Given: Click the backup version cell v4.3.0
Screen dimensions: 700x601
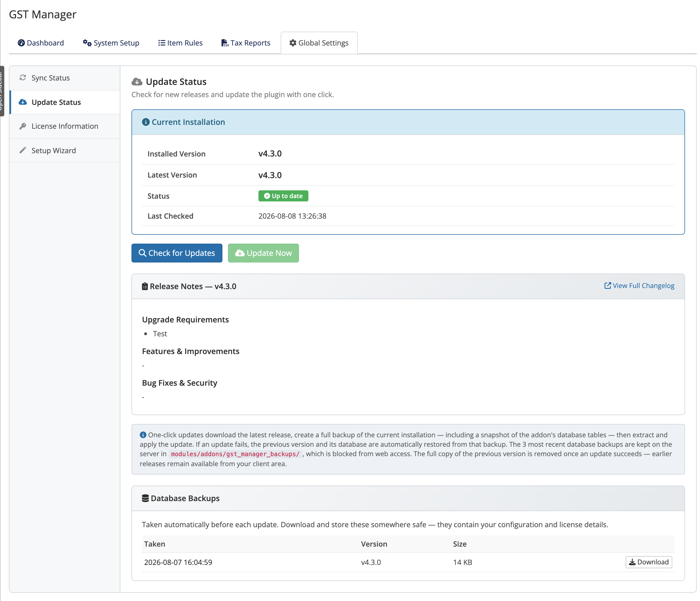Looking at the screenshot, I should click(371, 562).
